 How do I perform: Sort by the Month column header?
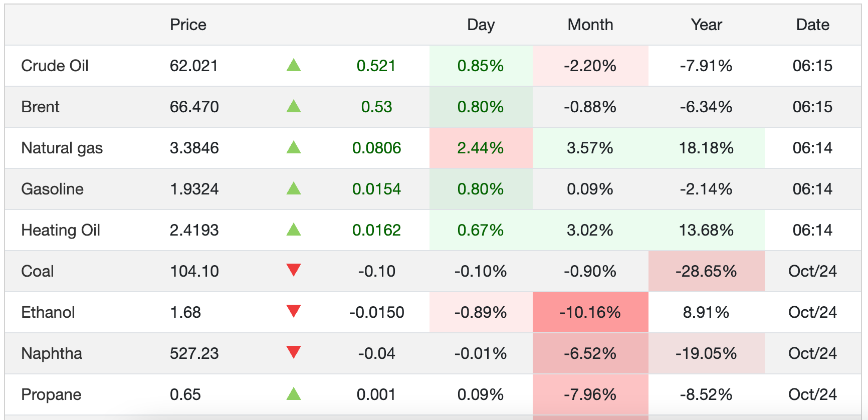(590, 25)
